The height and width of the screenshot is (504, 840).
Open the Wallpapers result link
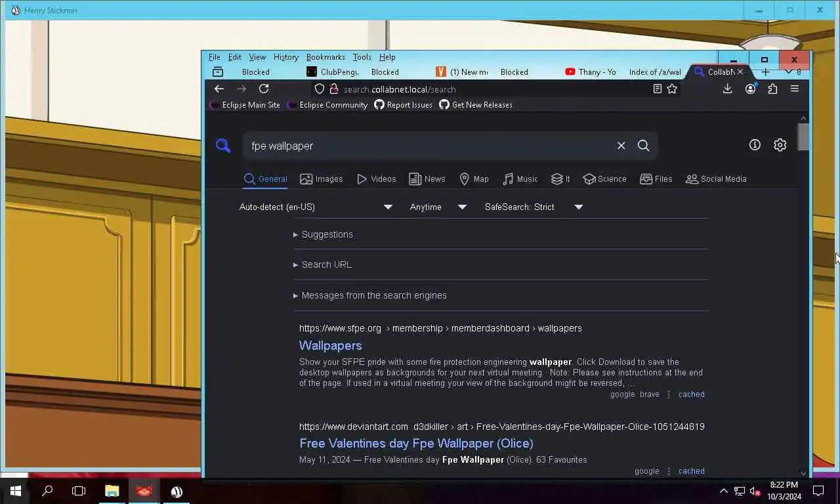coord(331,345)
